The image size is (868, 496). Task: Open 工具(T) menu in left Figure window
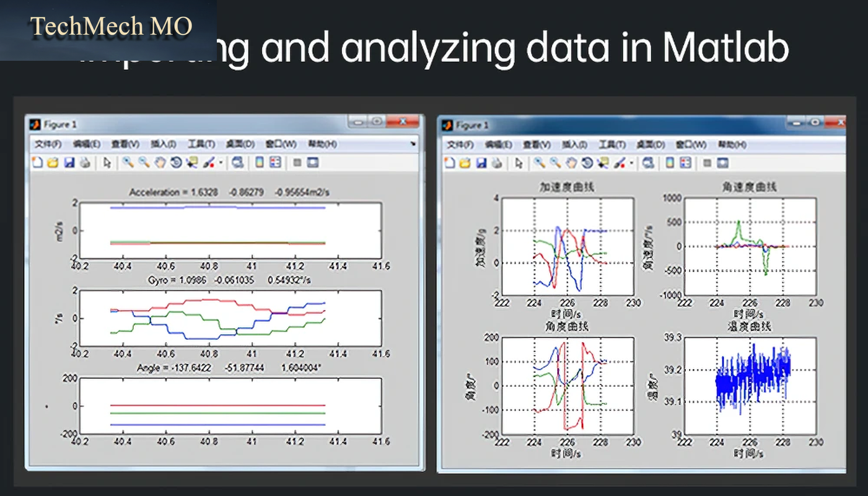coord(201,144)
